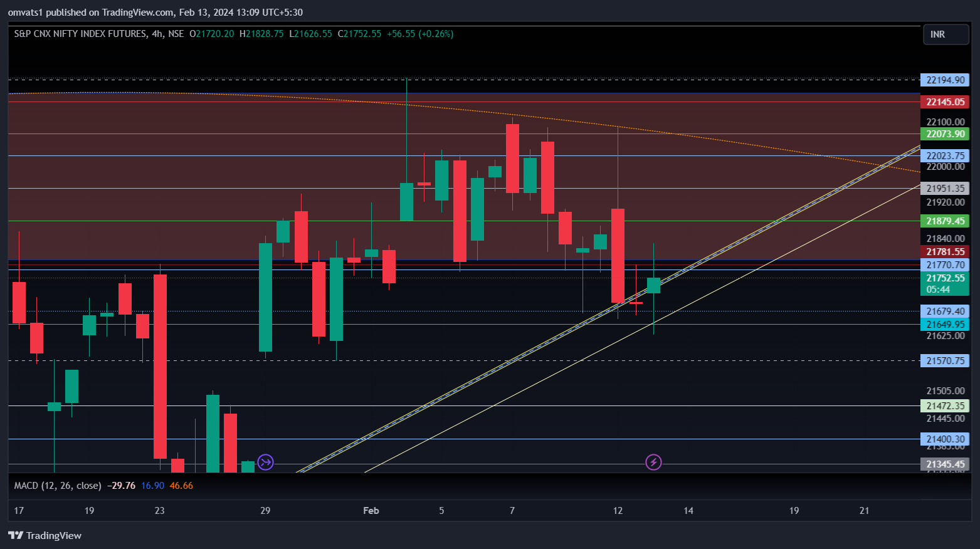This screenshot has height=549, width=980.
Task: Select the red 21781.55 price label
Action: coord(945,252)
